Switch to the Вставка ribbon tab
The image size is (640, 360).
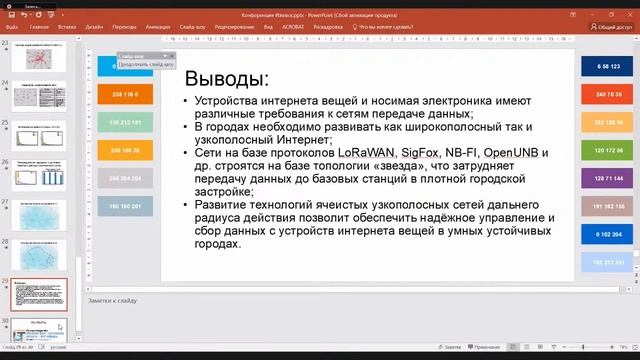tap(67, 27)
